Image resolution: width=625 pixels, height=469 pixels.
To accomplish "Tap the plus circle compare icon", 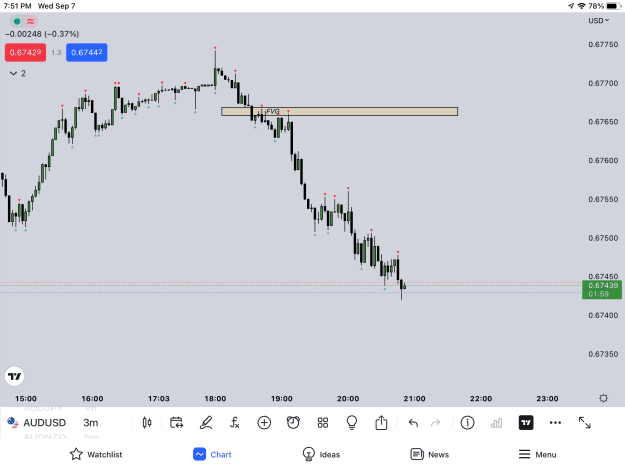I will (264, 422).
